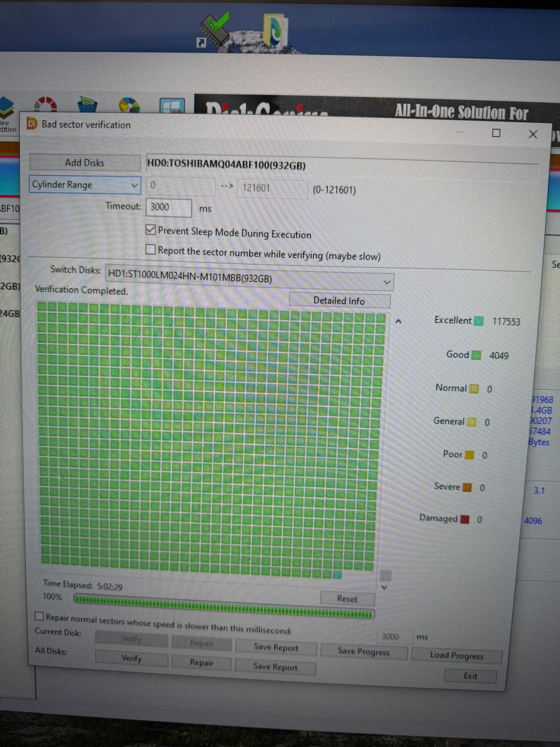560x747 pixels.
Task: Click greyed-out Verify button for Current Disk
Action: (132, 638)
